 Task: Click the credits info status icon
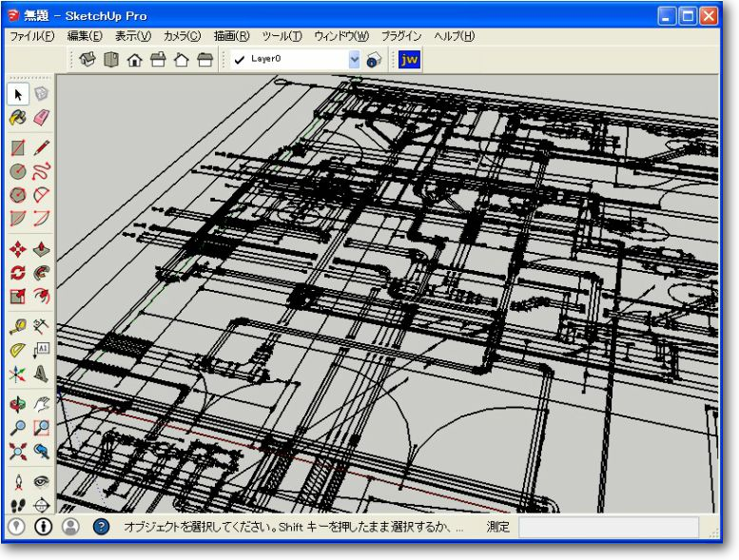tap(44, 526)
